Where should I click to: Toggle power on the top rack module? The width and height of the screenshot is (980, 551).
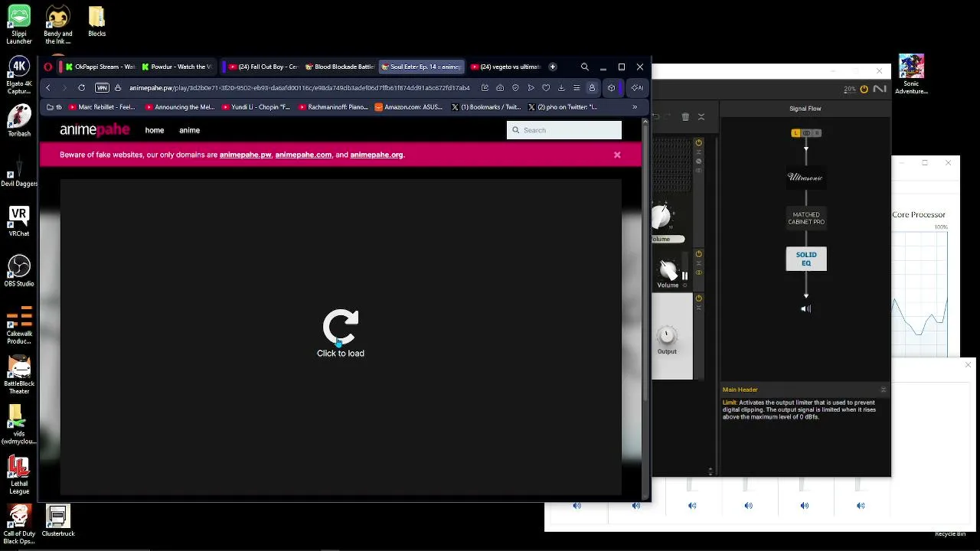[x=698, y=143]
